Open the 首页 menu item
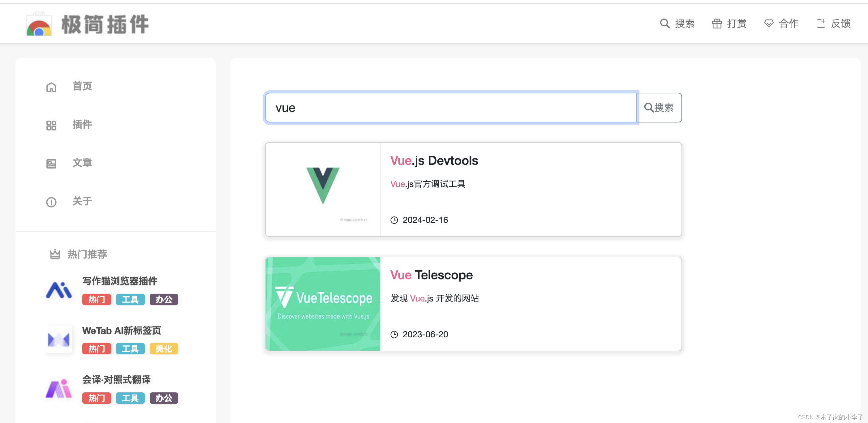Image resolution: width=868 pixels, height=423 pixels. 82,86
